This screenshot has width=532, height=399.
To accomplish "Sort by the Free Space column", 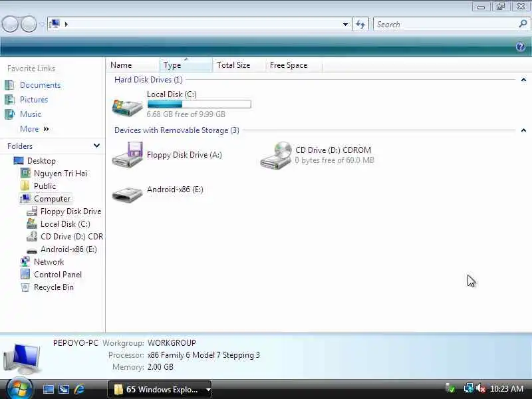I will point(294,65).
